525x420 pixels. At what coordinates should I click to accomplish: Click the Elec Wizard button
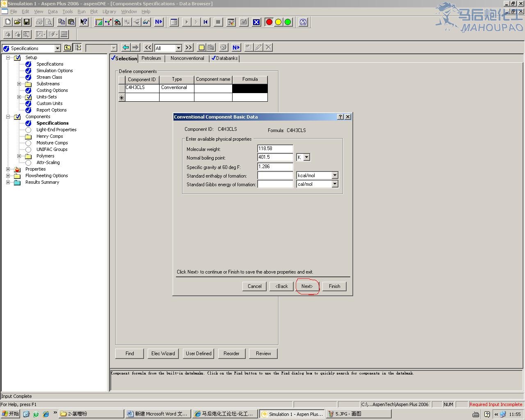click(163, 354)
